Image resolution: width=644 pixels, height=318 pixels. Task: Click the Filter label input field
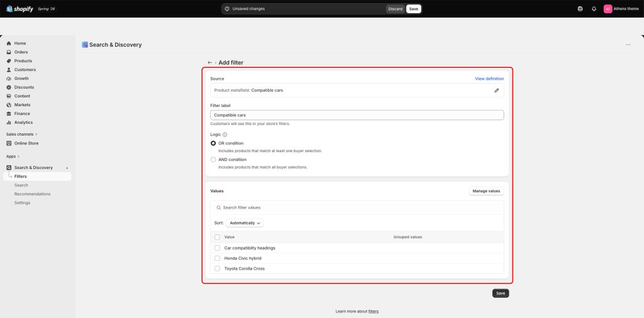point(357,115)
